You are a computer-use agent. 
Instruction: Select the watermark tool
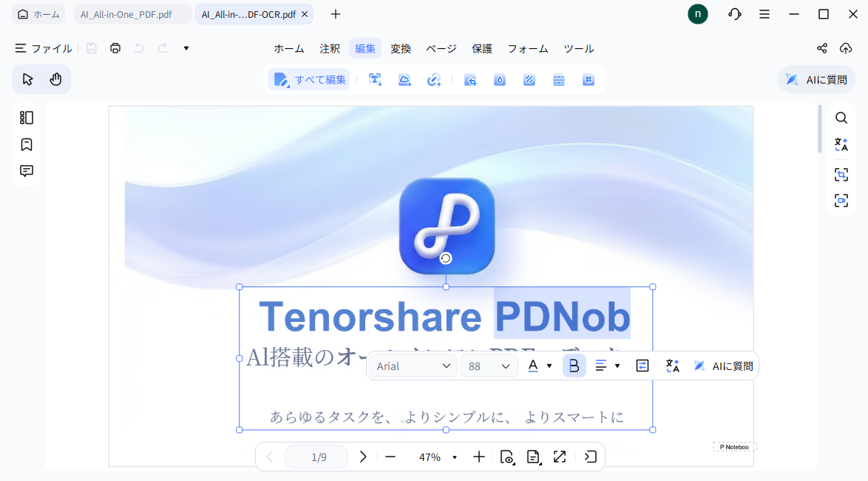click(x=500, y=80)
